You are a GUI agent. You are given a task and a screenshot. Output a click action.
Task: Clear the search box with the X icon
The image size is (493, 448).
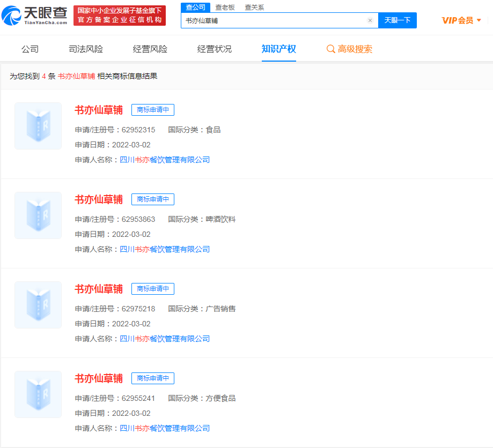(370, 20)
